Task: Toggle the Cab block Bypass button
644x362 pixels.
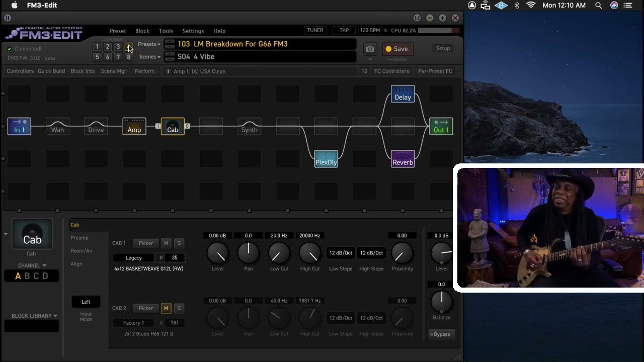Action: pos(441,334)
